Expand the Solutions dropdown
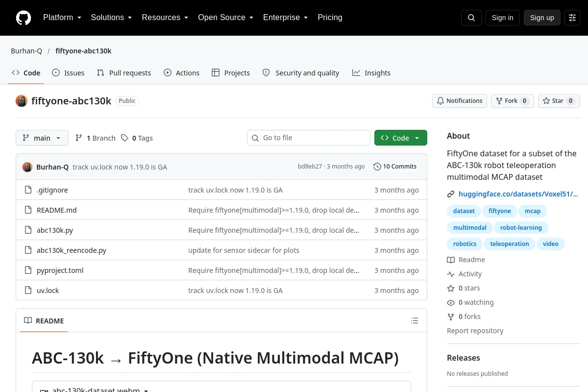The height and width of the screenshot is (392, 588). pos(111,18)
